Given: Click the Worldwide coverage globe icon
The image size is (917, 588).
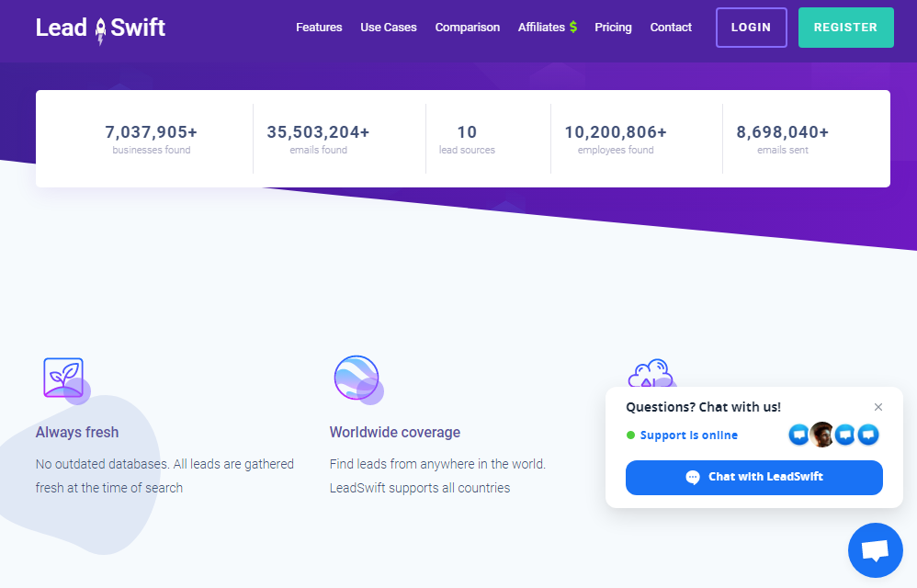Looking at the screenshot, I should [358, 379].
